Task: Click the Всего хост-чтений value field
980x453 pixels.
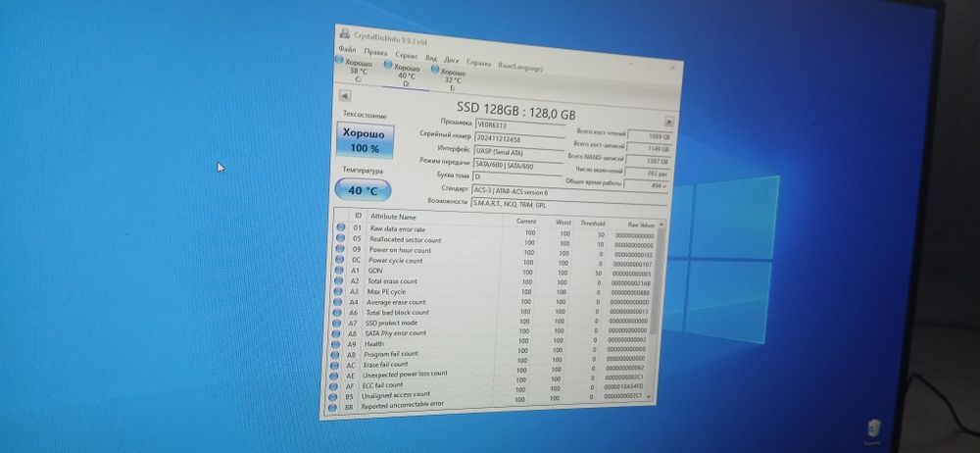Action: pos(650,135)
